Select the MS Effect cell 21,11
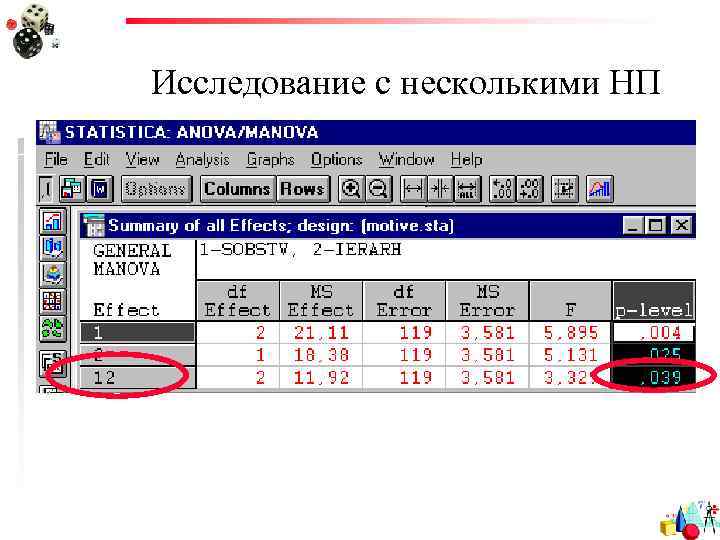 (321, 332)
